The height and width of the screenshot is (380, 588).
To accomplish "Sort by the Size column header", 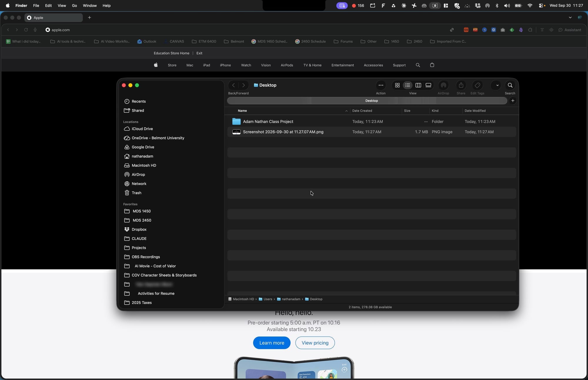I will tap(407, 111).
